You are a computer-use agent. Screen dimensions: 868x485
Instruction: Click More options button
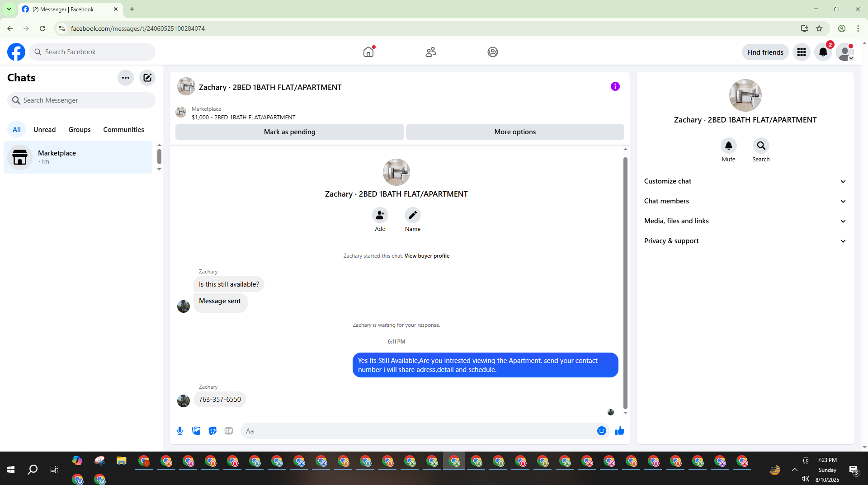[x=515, y=132]
